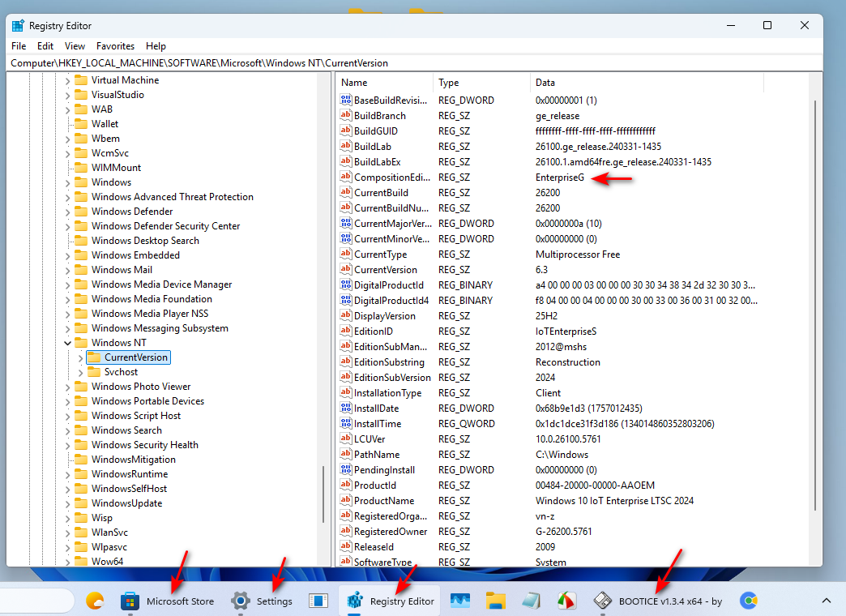Click the 'Windows 10 IoT Enterprise LTSC 2024' data

614,500
